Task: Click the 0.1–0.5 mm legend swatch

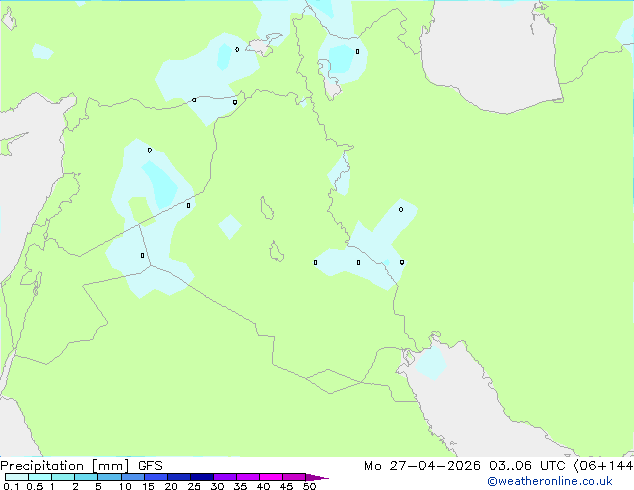Action: point(17,477)
